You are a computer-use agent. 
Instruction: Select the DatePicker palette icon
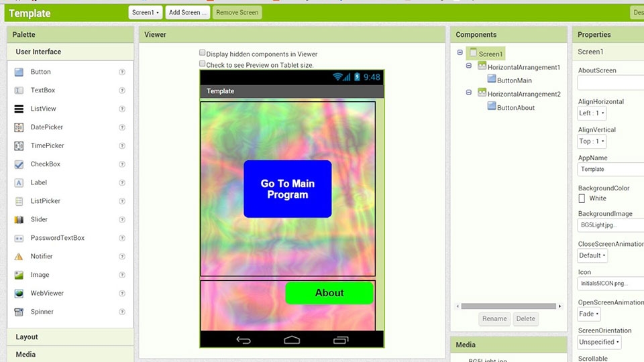(x=19, y=127)
